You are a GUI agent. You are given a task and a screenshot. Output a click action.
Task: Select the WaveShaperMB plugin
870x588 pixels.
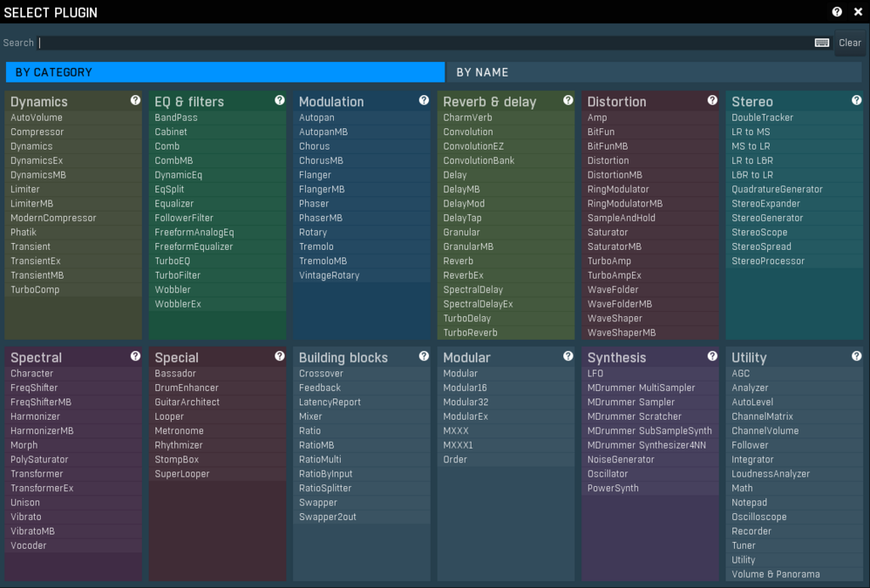point(650,333)
